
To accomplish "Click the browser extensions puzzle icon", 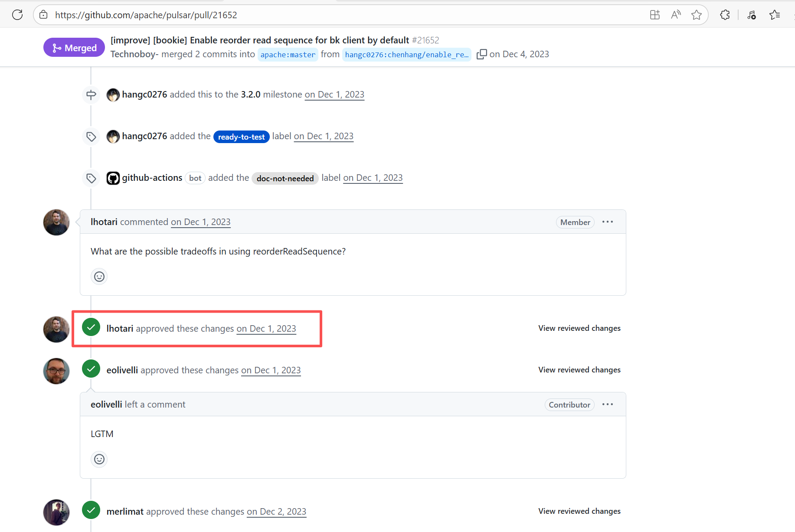I will click(725, 15).
